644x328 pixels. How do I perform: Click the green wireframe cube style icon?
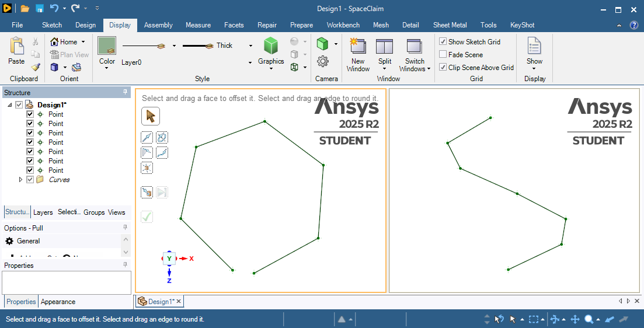(x=294, y=67)
